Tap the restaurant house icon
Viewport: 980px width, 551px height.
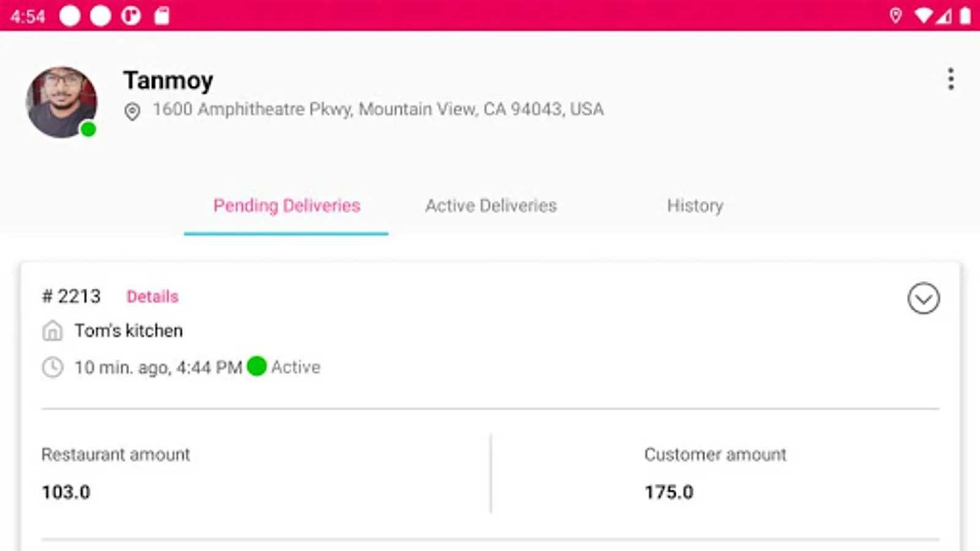tap(52, 331)
